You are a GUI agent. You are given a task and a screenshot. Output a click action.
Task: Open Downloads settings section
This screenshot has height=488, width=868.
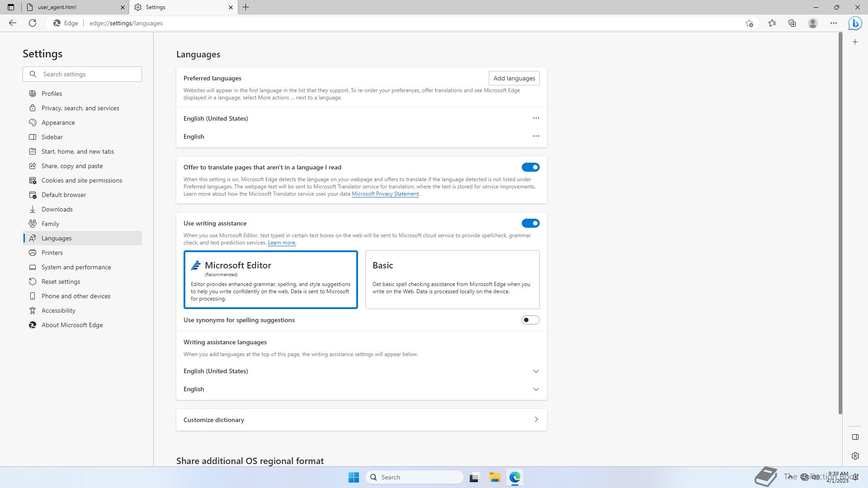click(82, 209)
